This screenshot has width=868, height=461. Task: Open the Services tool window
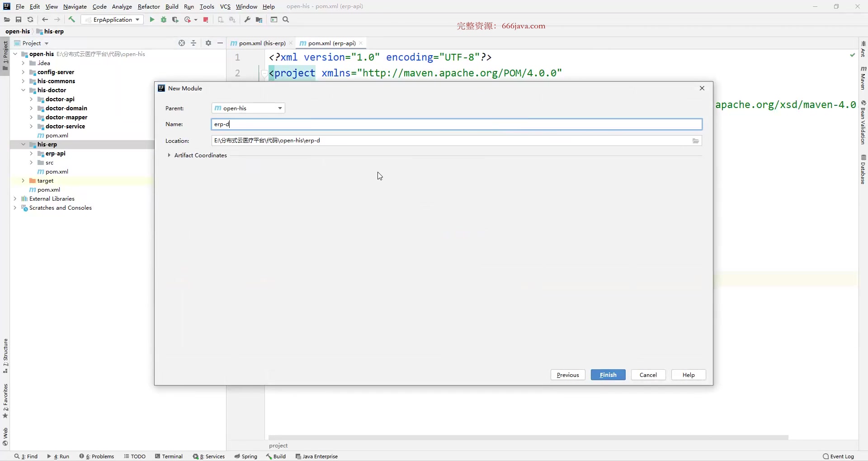click(209, 456)
